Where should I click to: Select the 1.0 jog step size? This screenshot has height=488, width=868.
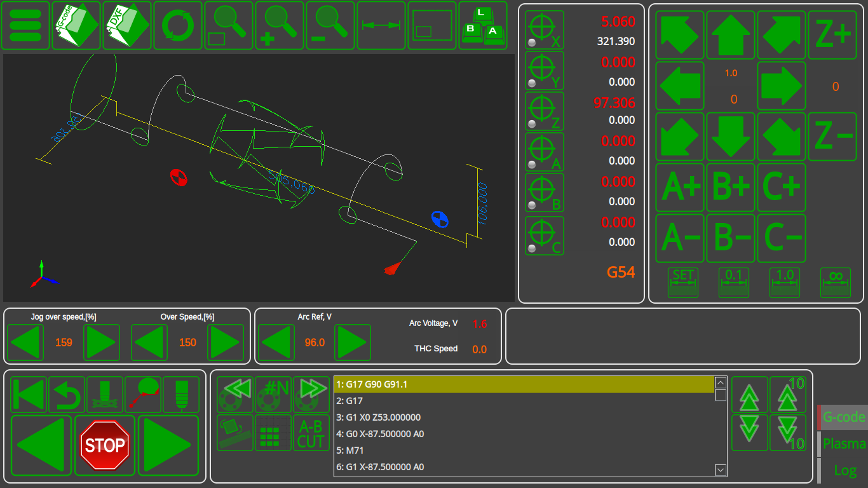(x=785, y=283)
